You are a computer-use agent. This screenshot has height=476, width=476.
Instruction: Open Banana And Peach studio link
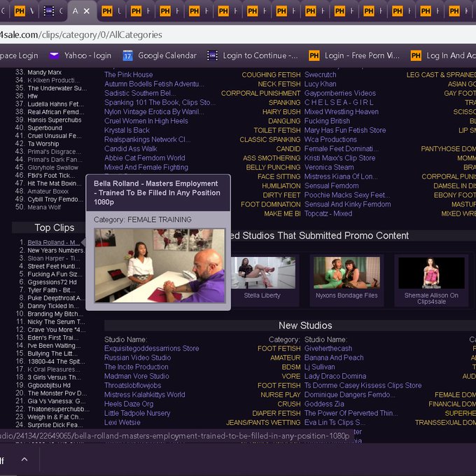[334, 358]
